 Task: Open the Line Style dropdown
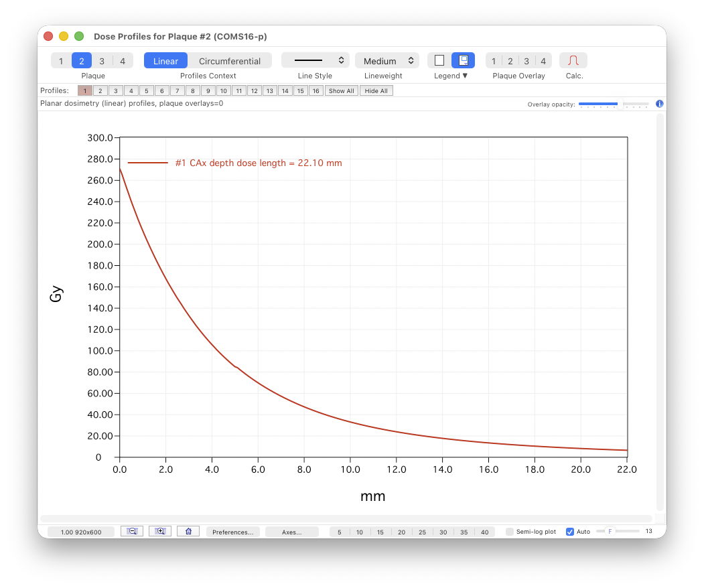315,60
